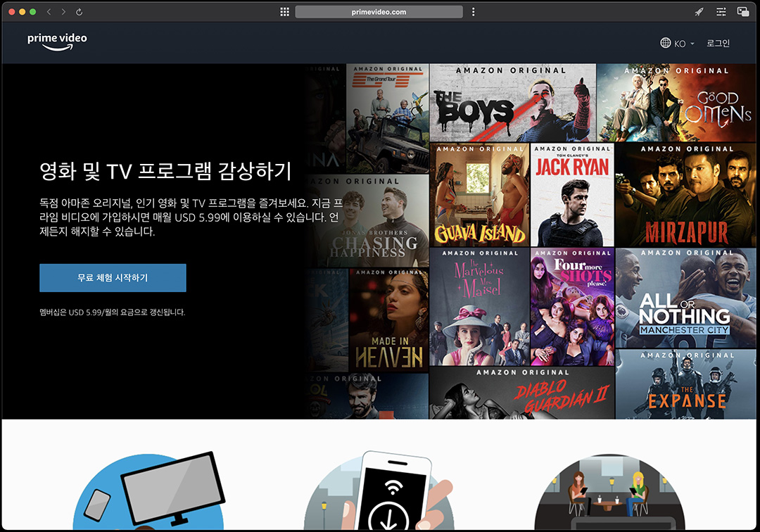This screenshot has height=532, width=760.
Task: Click the heading 영화 및 TV 프로그램 감상하기
Action: [166, 171]
